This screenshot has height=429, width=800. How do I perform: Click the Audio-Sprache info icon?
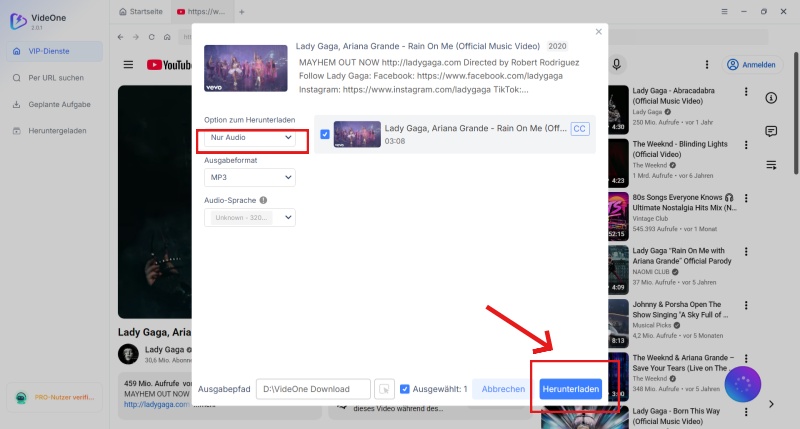click(x=263, y=200)
